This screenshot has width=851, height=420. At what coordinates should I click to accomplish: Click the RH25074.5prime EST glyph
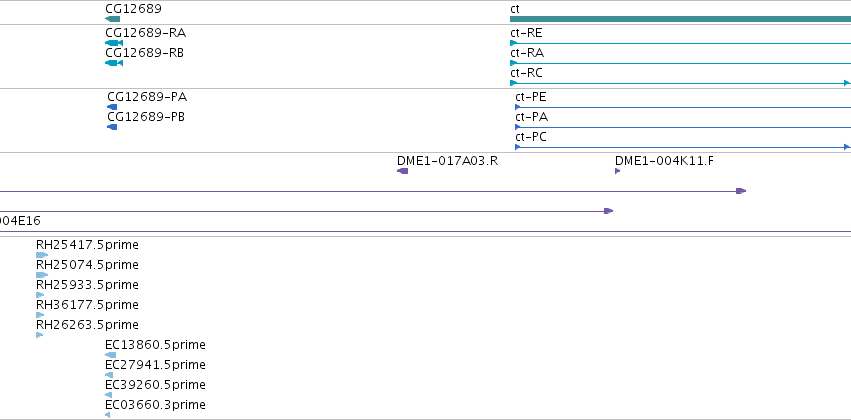[x=42, y=275]
